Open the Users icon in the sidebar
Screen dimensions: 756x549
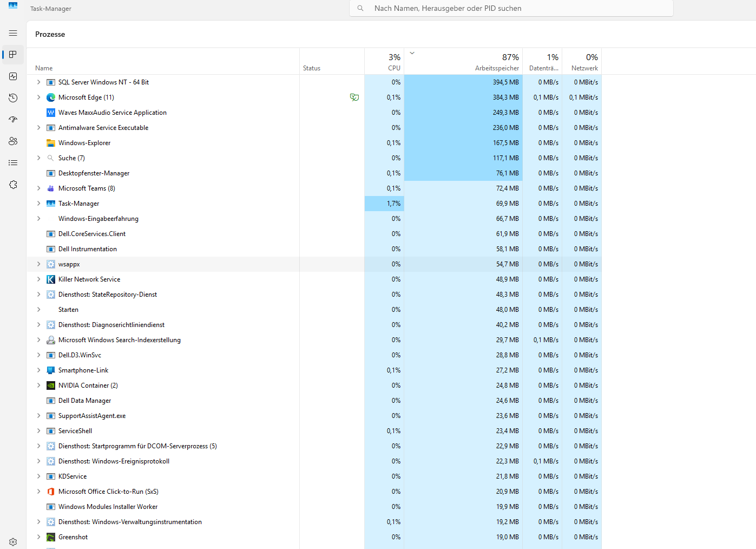pyautogui.click(x=13, y=141)
